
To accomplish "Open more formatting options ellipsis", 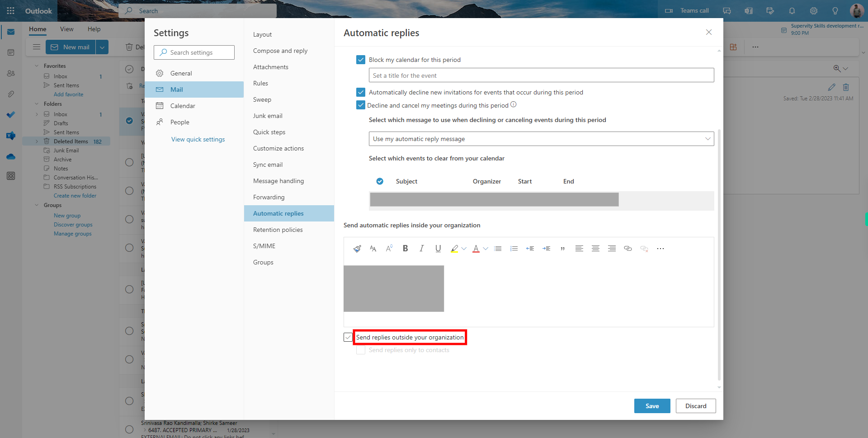I will [660, 249].
